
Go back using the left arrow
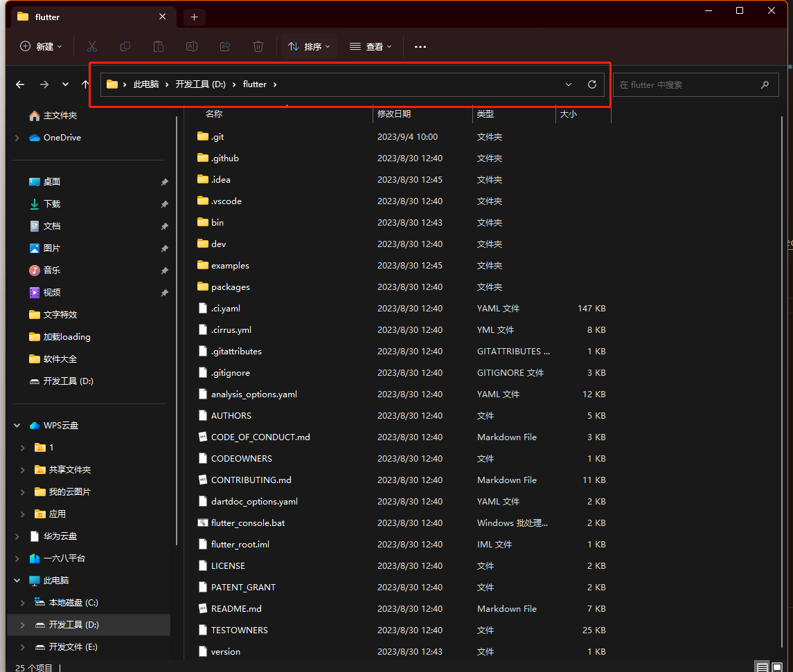tap(20, 84)
